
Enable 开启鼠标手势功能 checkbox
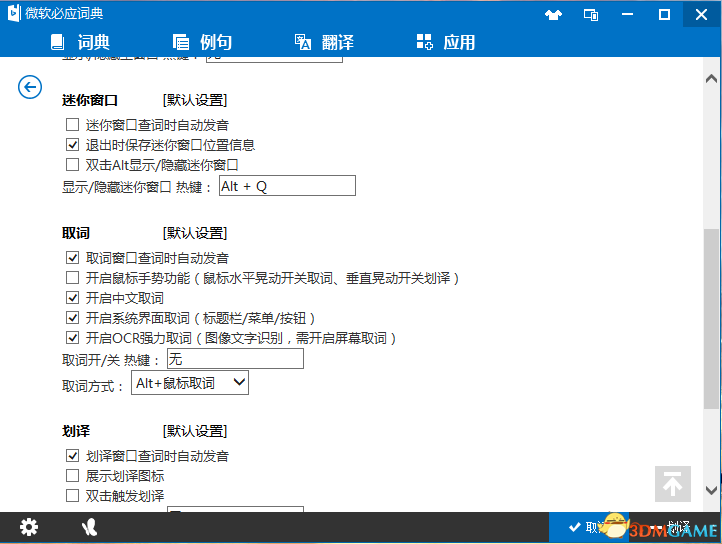(x=72, y=277)
